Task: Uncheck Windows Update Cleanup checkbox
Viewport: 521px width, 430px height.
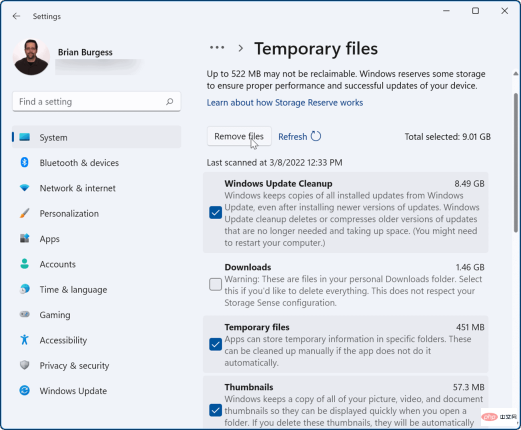Action: 215,213
